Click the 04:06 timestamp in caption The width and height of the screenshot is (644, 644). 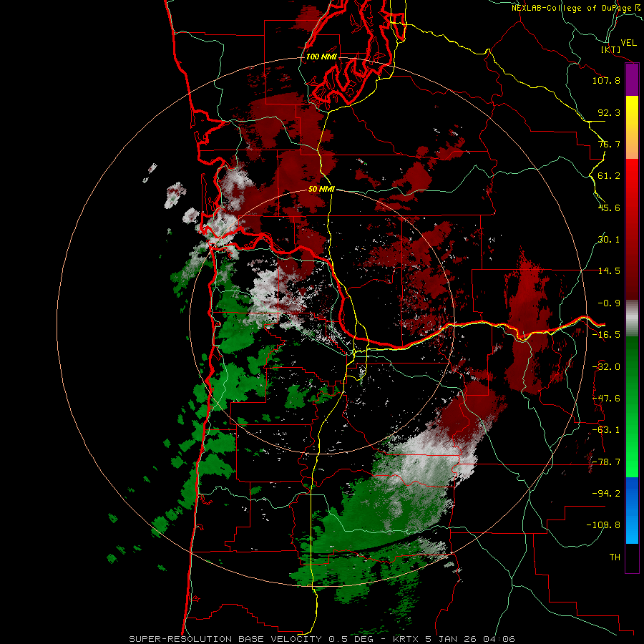[499, 639]
